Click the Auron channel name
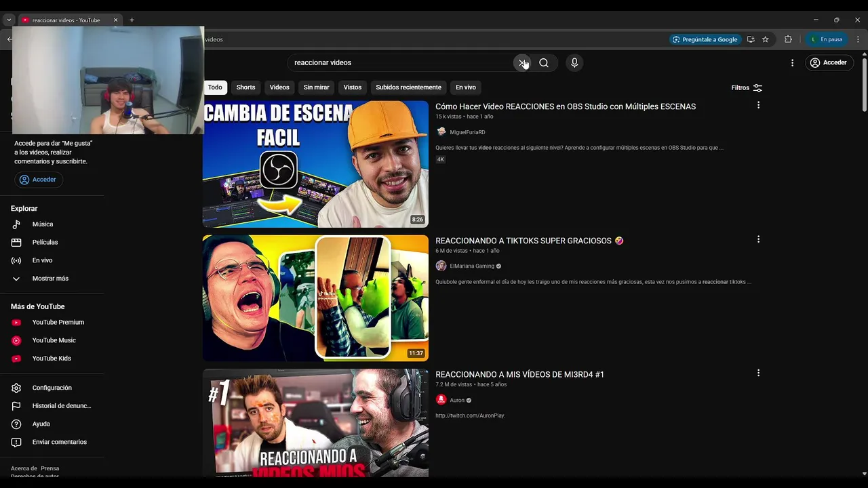Image resolution: width=868 pixels, height=488 pixels. coord(457,400)
